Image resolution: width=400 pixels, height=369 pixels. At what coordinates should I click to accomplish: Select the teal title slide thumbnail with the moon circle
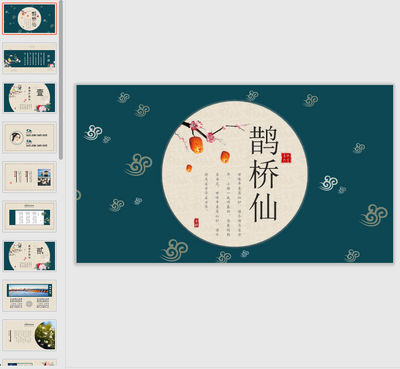pos(29,19)
